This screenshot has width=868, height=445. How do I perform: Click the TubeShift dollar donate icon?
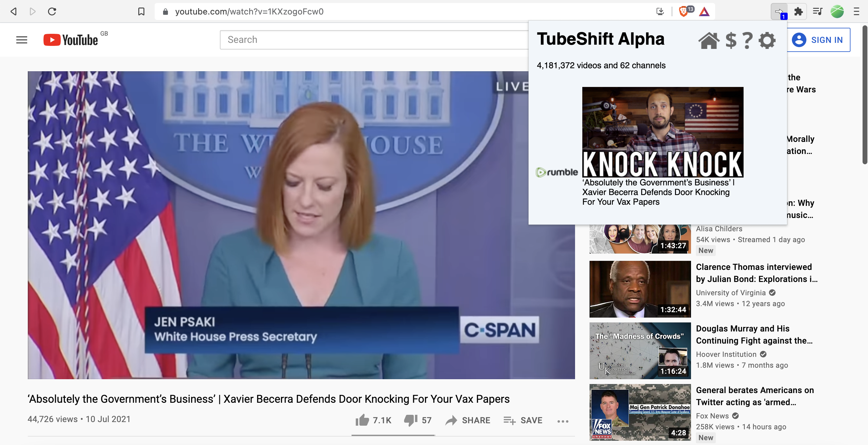pyautogui.click(x=731, y=40)
